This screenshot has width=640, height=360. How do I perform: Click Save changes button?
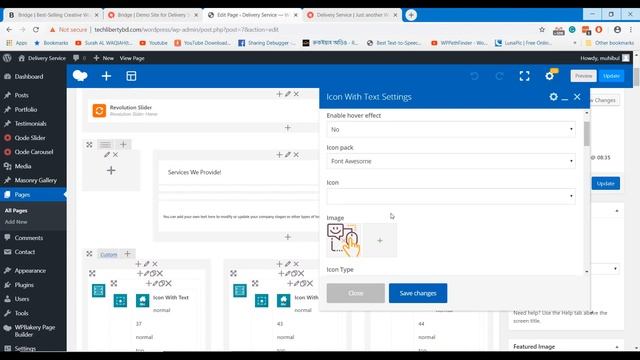pos(418,293)
